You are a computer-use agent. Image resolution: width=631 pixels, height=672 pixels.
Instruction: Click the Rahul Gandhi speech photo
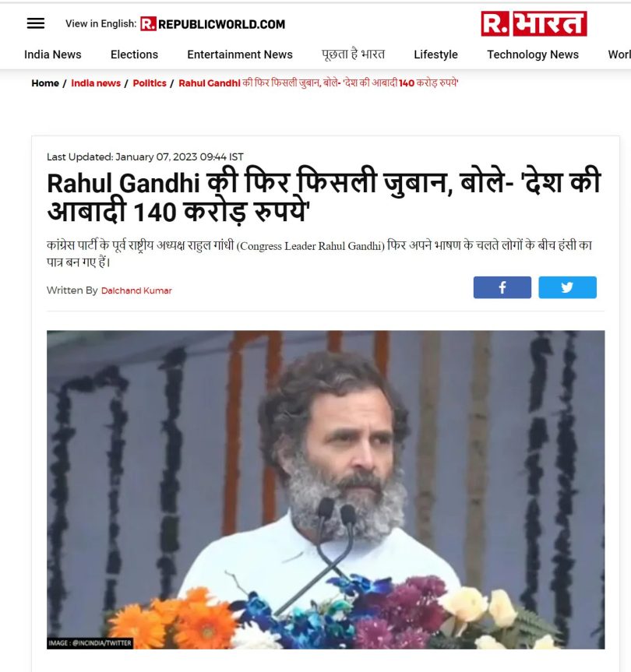(326, 490)
